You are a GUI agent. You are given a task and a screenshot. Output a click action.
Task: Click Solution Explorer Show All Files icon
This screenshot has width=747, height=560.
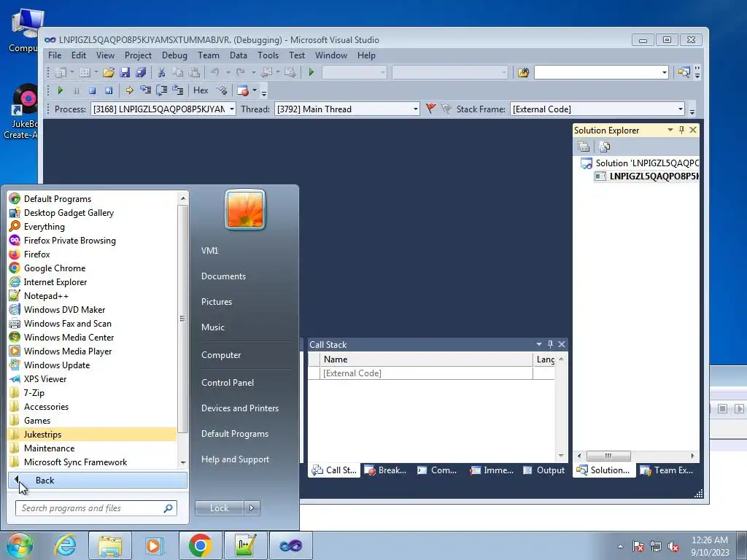coord(605,147)
